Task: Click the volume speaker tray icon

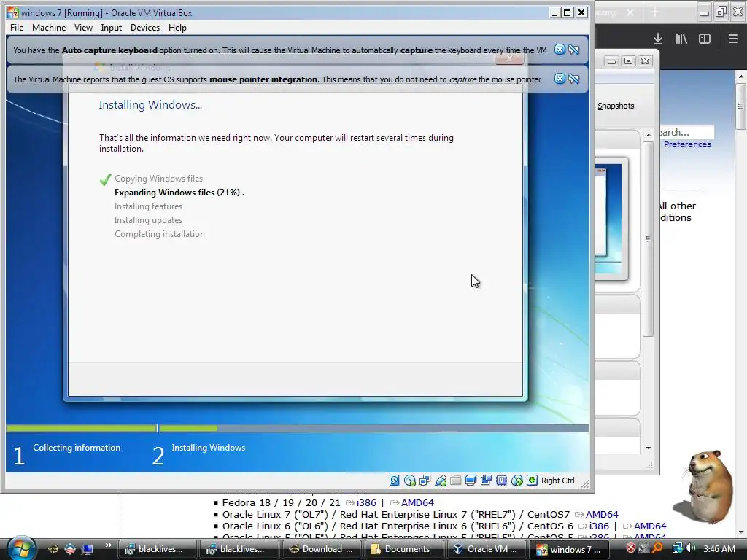Action: (691, 548)
